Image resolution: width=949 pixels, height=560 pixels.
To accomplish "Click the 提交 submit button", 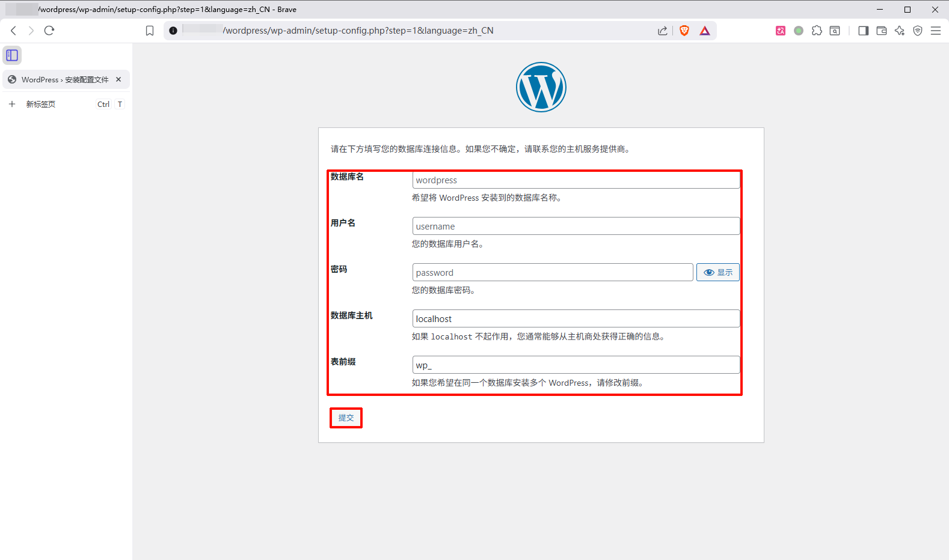I will click(346, 418).
